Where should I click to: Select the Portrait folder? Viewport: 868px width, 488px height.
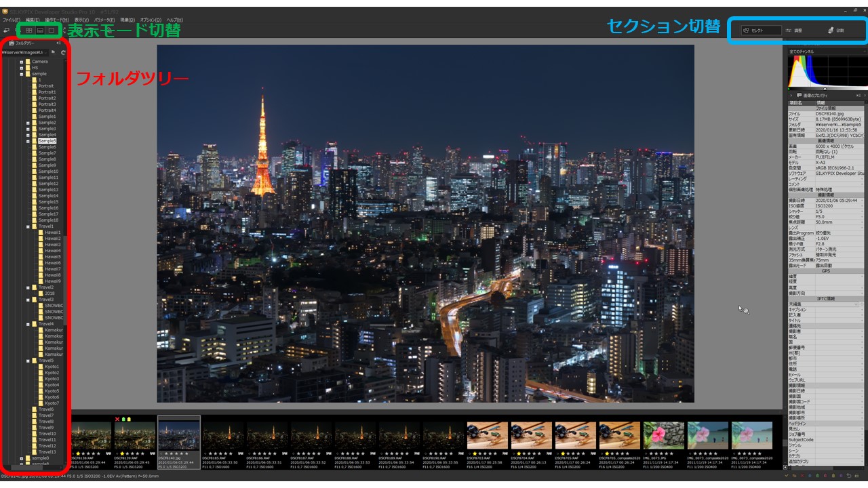46,86
